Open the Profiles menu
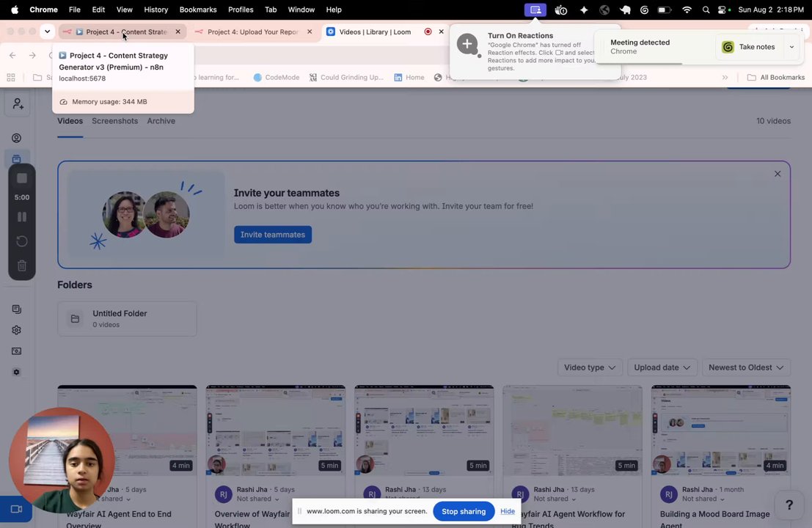 click(241, 10)
